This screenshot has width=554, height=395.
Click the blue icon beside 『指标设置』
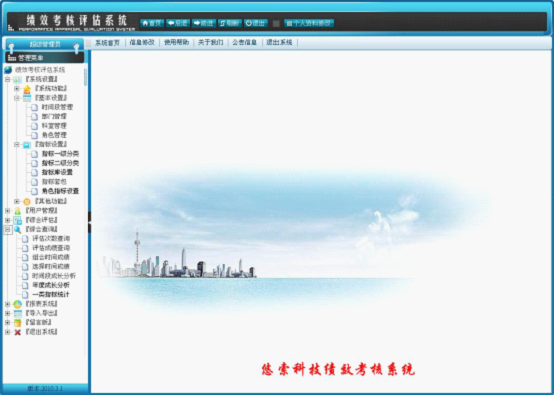pos(27,145)
